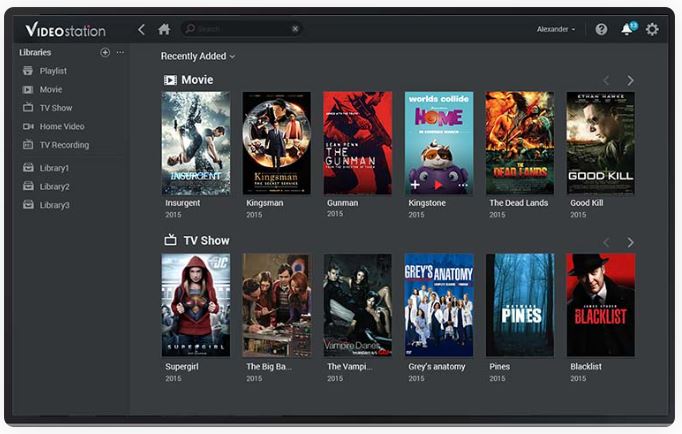Open the notifications bell icon
Viewport: 682px width, 434px height.
pos(627,29)
